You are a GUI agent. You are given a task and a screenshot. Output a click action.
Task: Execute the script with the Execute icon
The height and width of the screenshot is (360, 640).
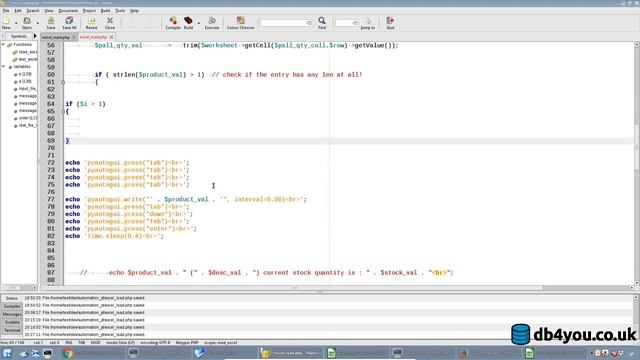tap(212, 22)
